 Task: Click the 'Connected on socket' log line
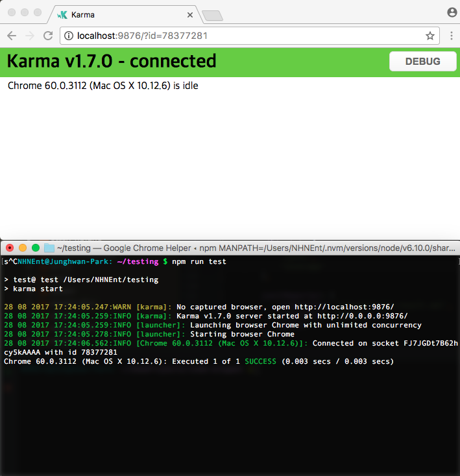coord(231,343)
